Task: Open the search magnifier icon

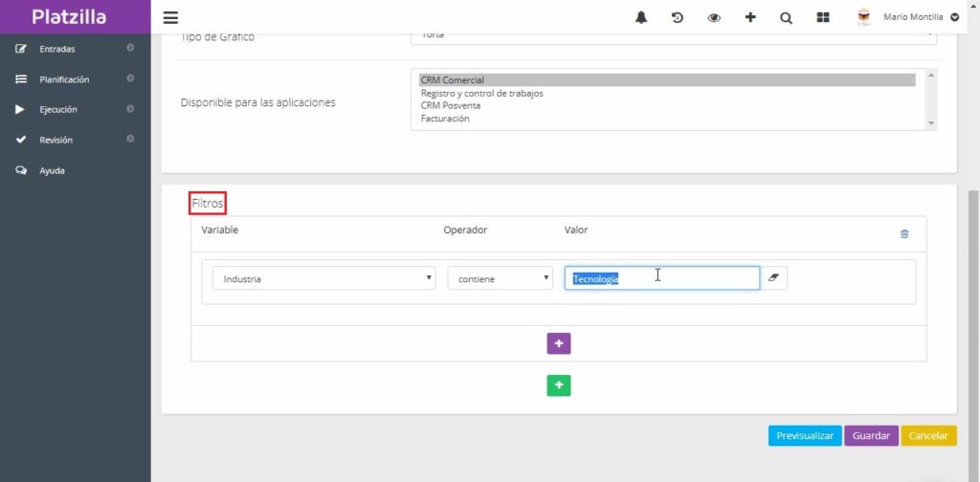Action: 787,18
